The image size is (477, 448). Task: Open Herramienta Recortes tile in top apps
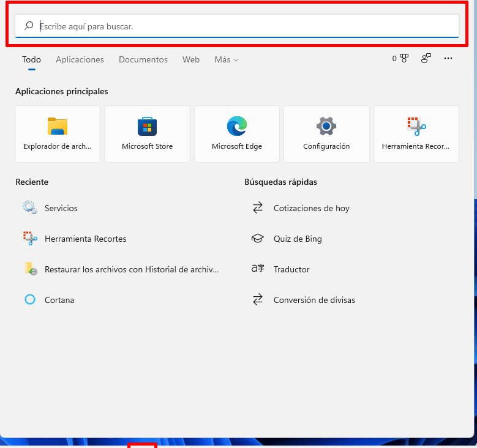pos(416,134)
